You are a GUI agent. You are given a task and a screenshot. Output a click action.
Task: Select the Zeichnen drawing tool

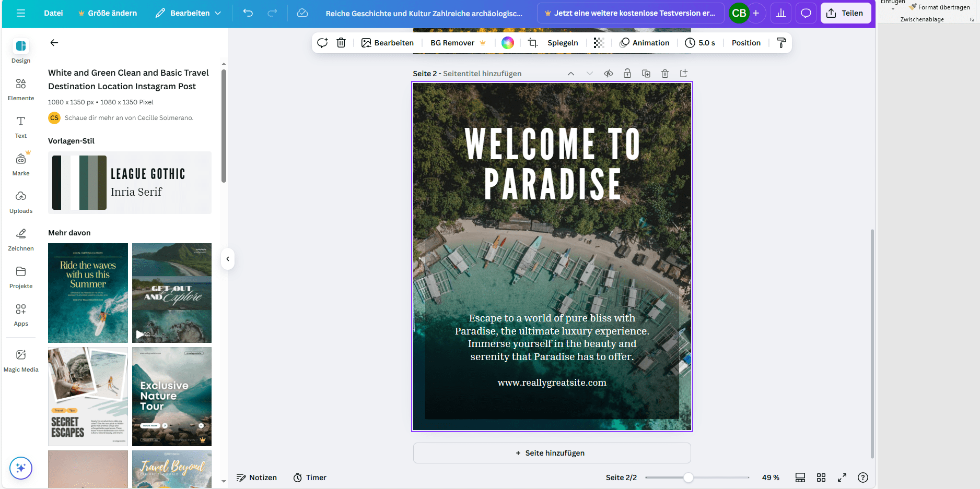pos(21,240)
